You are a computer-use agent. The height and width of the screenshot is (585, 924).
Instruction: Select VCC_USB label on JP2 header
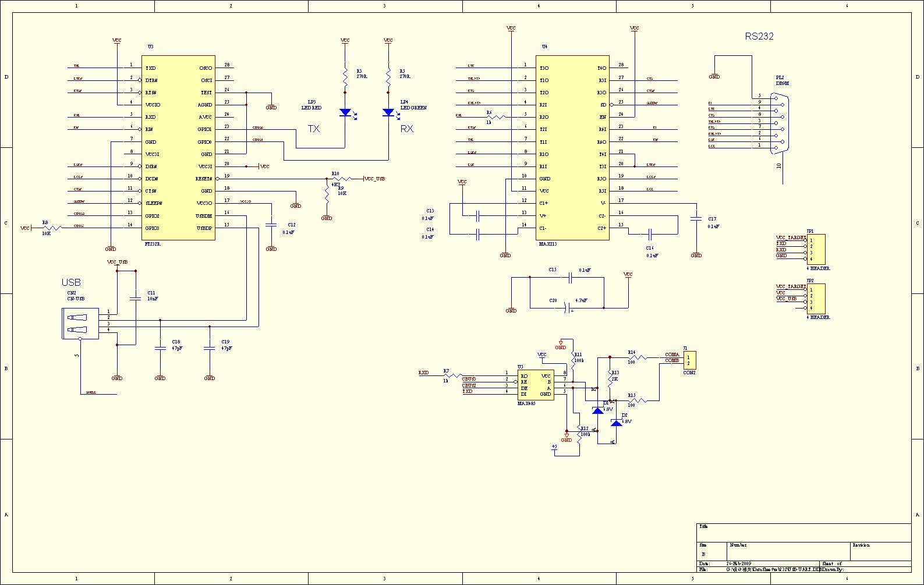point(787,299)
